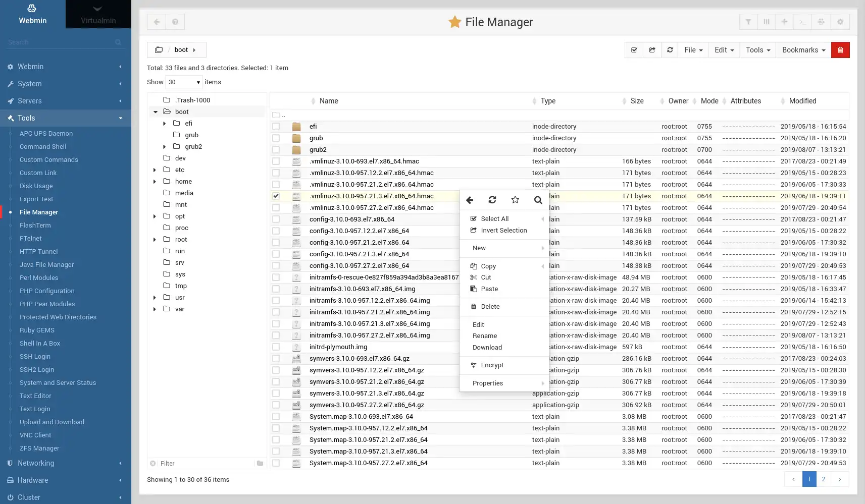865x504 pixels.
Task: Sort the file list by Size column
Action: pyautogui.click(x=637, y=101)
